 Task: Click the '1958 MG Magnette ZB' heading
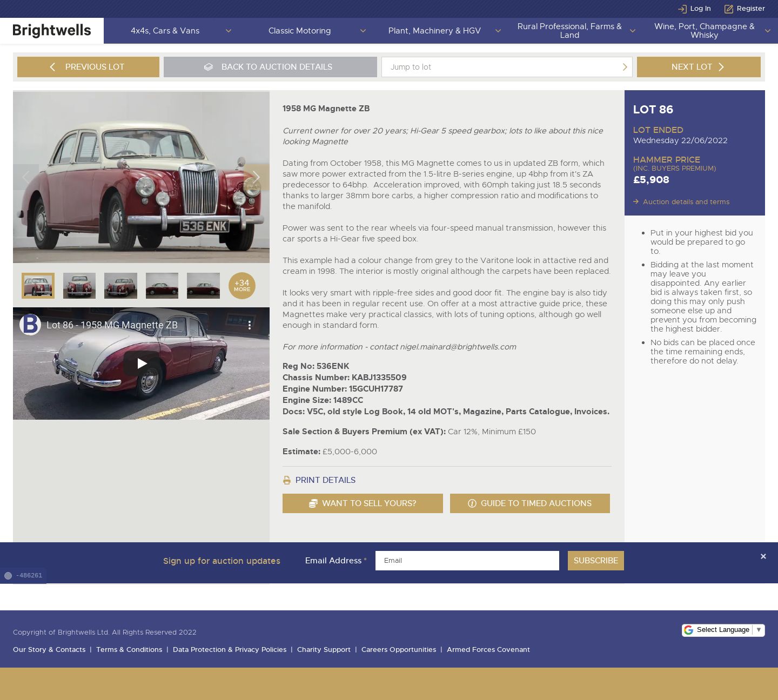tap(326, 109)
